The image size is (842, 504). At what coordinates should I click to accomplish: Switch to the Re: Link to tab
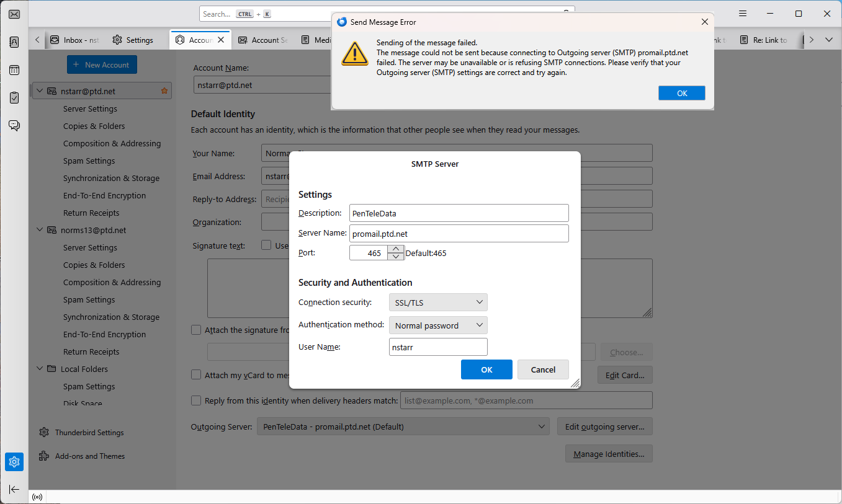pyautogui.click(x=764, y=40)
